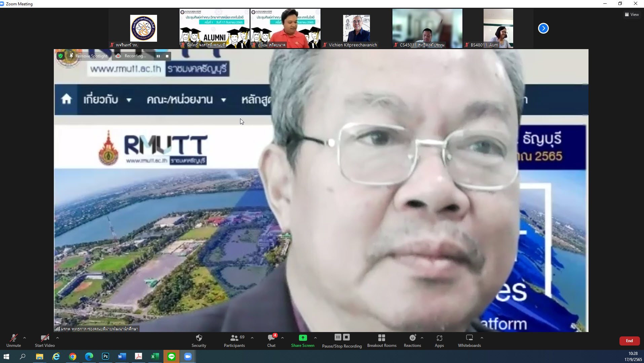This screenshot has width=644, height=363.
Task: Select Vichien Kitpreechavanich thumbnail
Action: click(x=356, y=28)
